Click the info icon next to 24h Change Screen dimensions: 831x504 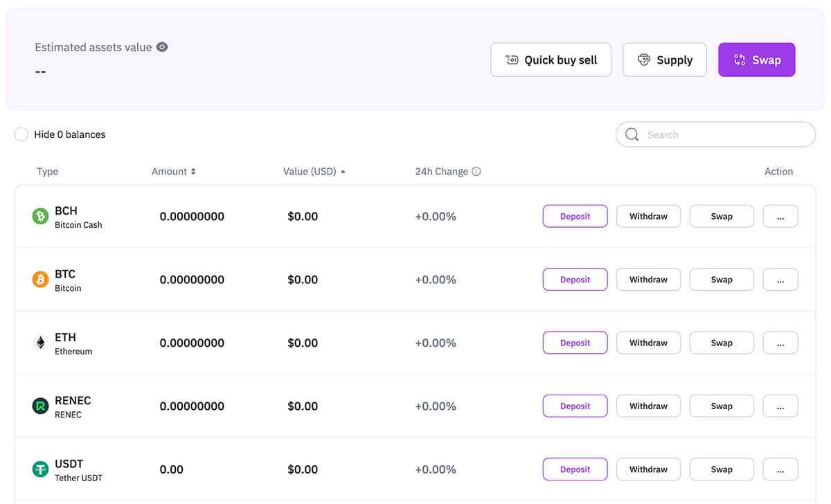[476, 171]
